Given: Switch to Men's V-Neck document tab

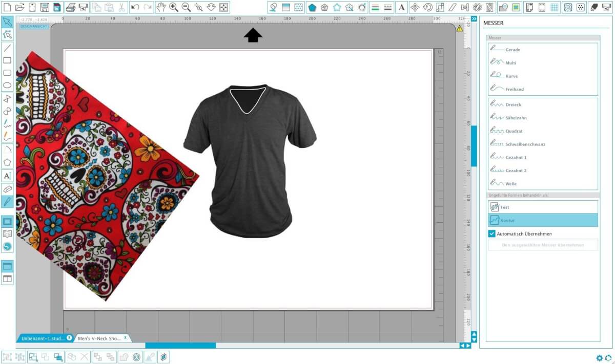Looking at the screenshot, I should [97, 338].
